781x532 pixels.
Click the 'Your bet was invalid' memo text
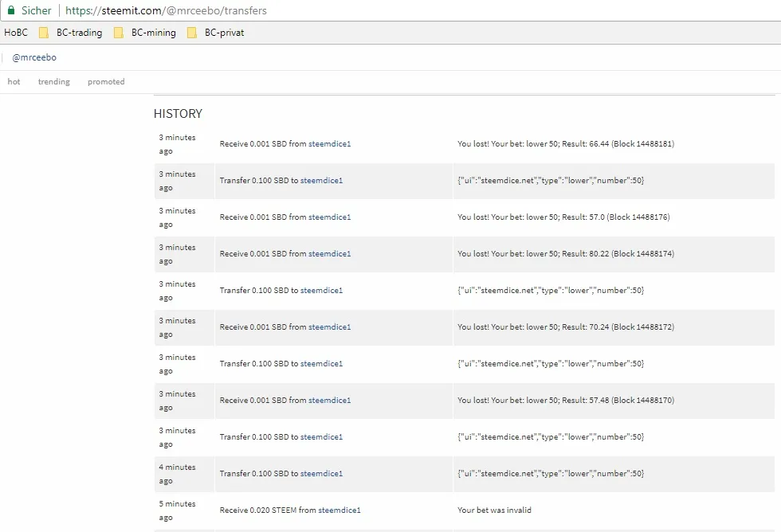(x=494, y=510)
